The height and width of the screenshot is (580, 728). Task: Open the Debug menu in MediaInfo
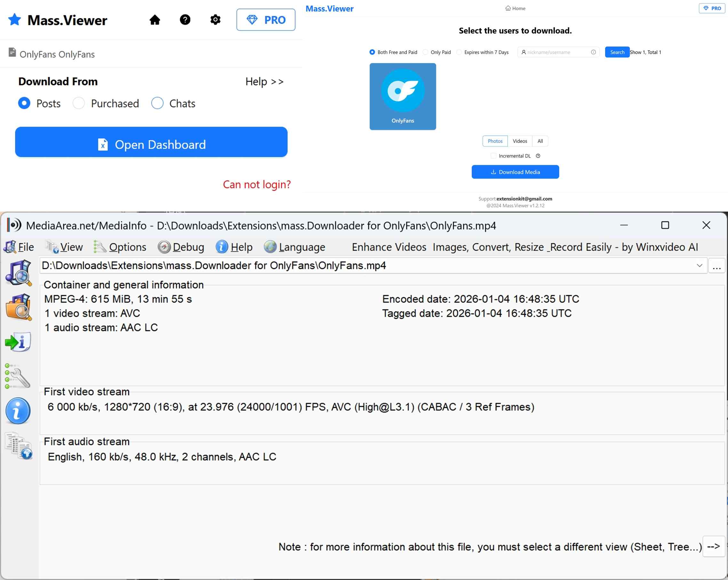coord(181,247)
